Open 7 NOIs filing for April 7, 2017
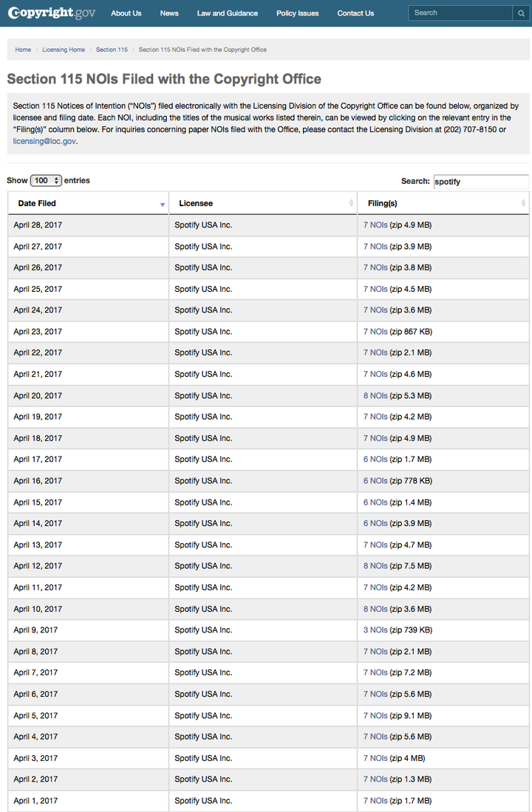The width and height of the screenshot is (532, 812). point(375,672)
